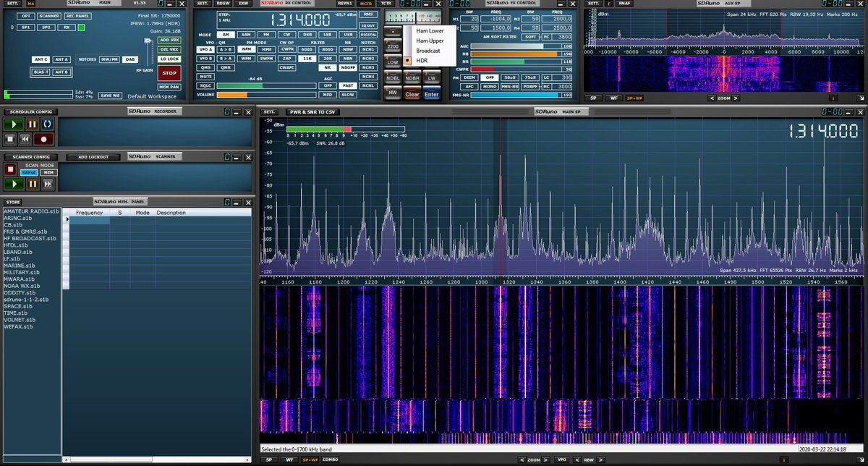868x466 pixels.
Task: Click the zoom-out arrow in Aux SP
Action: [x=712, y=98]
